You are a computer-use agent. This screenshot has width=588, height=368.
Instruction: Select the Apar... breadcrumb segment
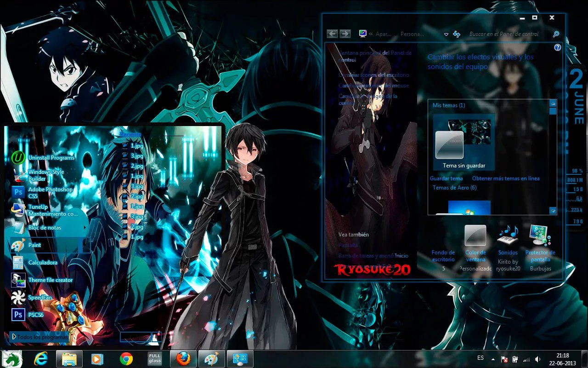383,34
